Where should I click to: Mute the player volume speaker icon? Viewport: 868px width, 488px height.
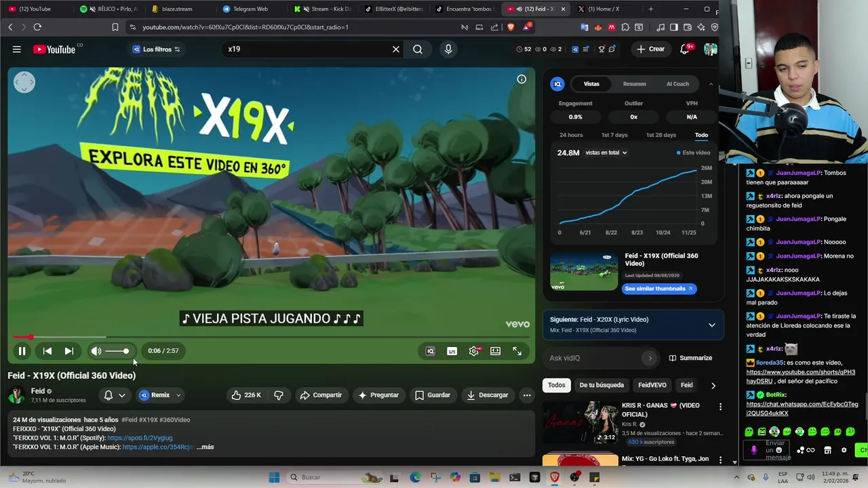(x=96, y=350)
